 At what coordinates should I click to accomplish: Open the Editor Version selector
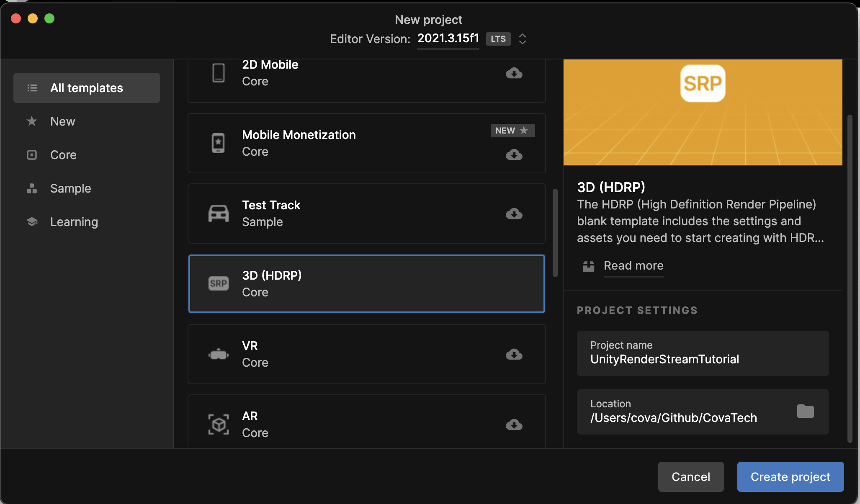point(522,39)
